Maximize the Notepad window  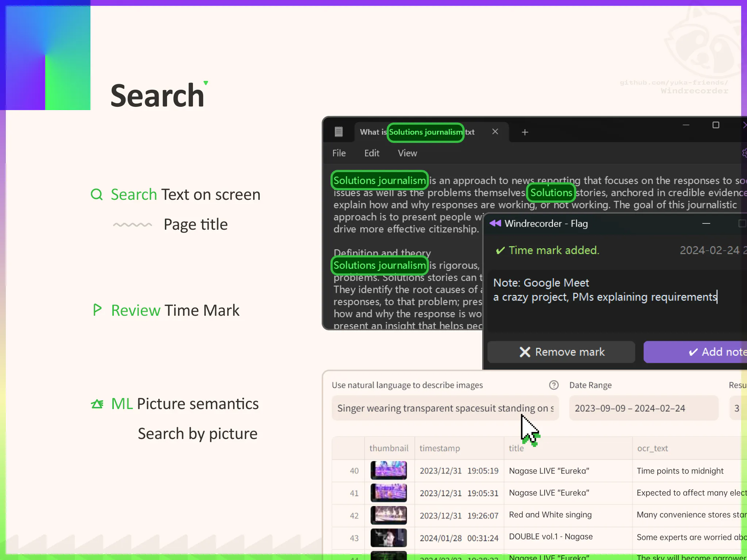tap(716, 125)
